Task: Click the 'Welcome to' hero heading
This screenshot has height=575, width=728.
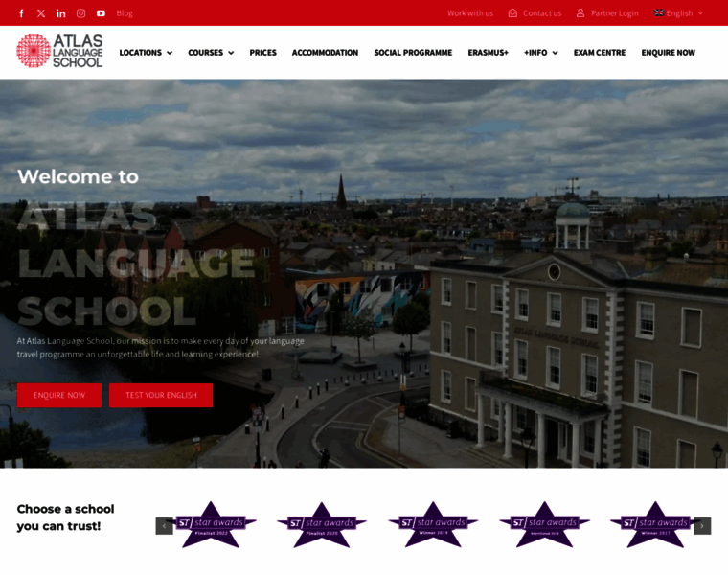Action: click(78, 176)
